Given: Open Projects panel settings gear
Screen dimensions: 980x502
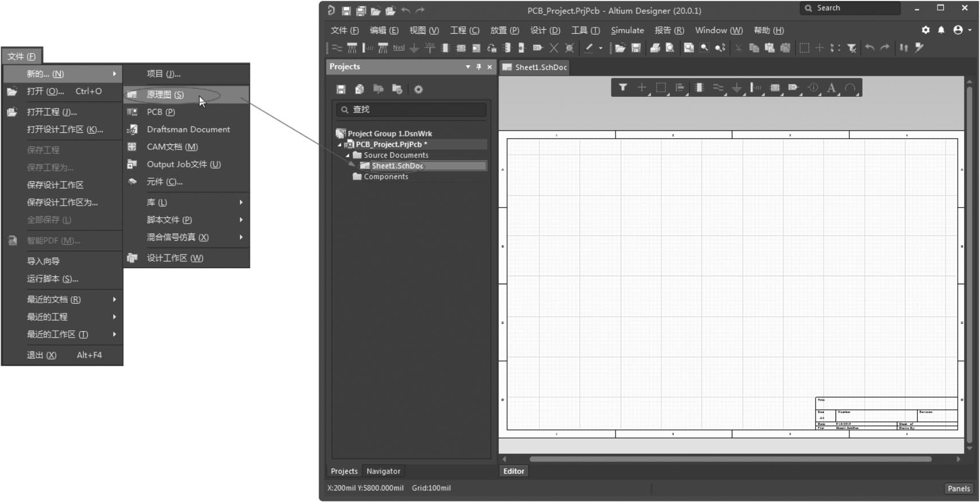Looking at the screenshot, I should (418, 89).
